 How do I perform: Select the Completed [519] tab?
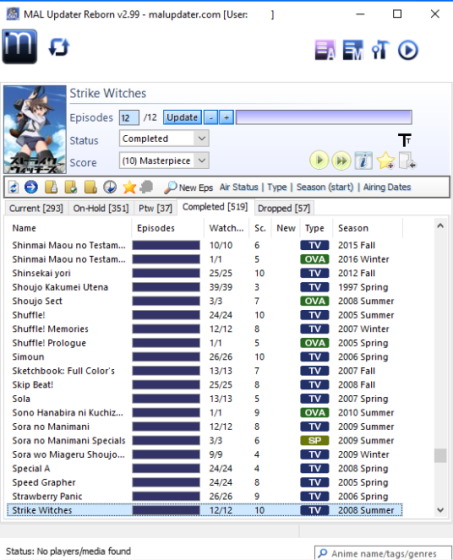tap(215, 207)
